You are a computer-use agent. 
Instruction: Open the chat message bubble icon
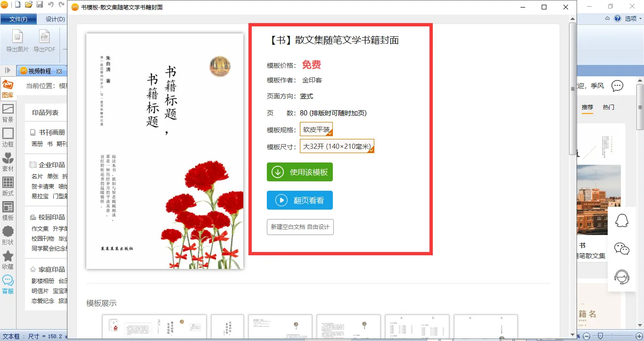tap(617, 86)
